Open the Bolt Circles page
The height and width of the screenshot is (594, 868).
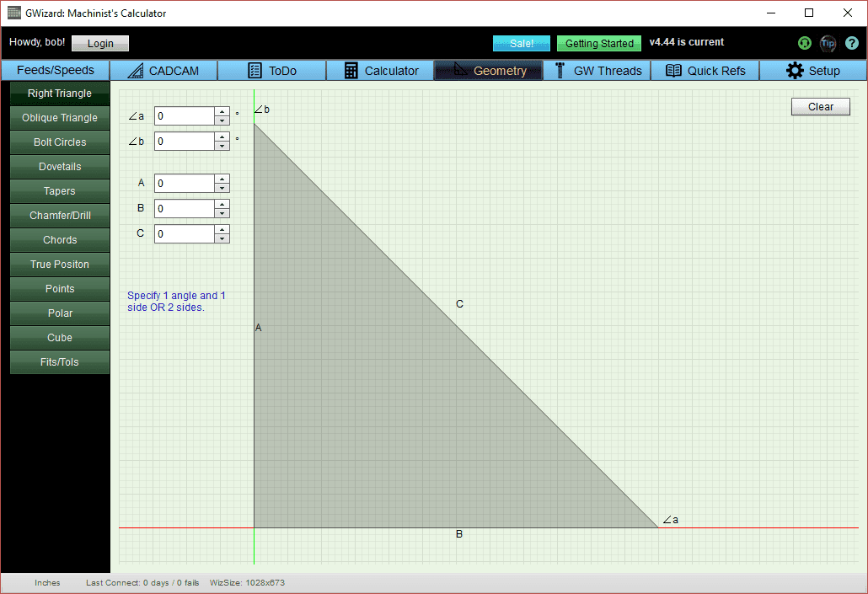point(59,142)
